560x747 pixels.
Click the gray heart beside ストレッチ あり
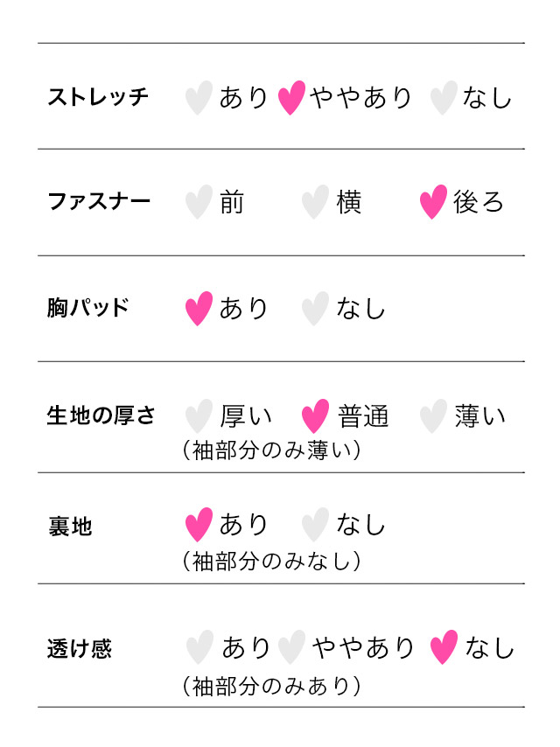[x=199, y=98]
